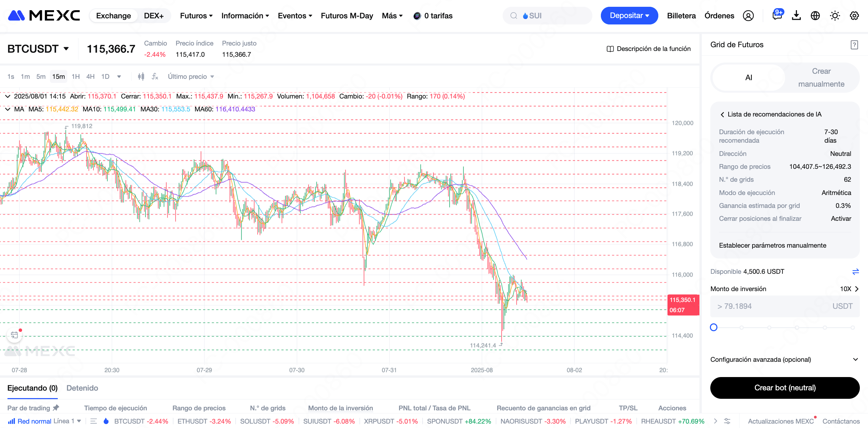Click the download app icon
This screenshot has width=868, height=428.
(x=796, y=16)
